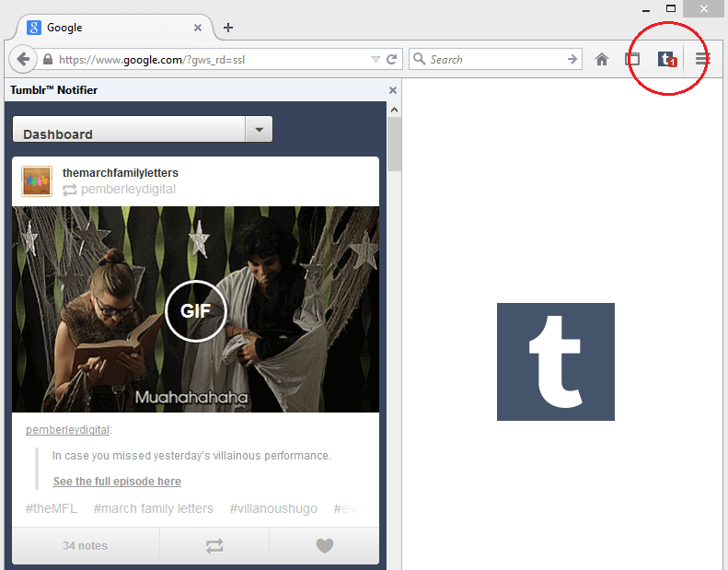
Task: Click the large Tumblr logo image
Action: tap(555, 362)
